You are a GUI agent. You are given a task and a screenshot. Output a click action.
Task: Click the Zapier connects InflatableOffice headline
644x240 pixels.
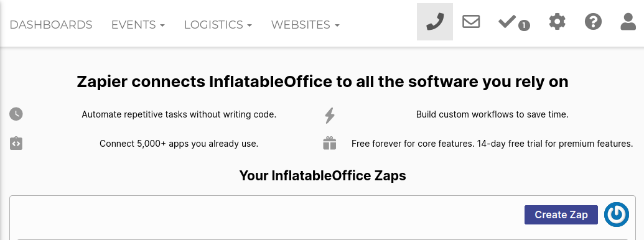322,82
